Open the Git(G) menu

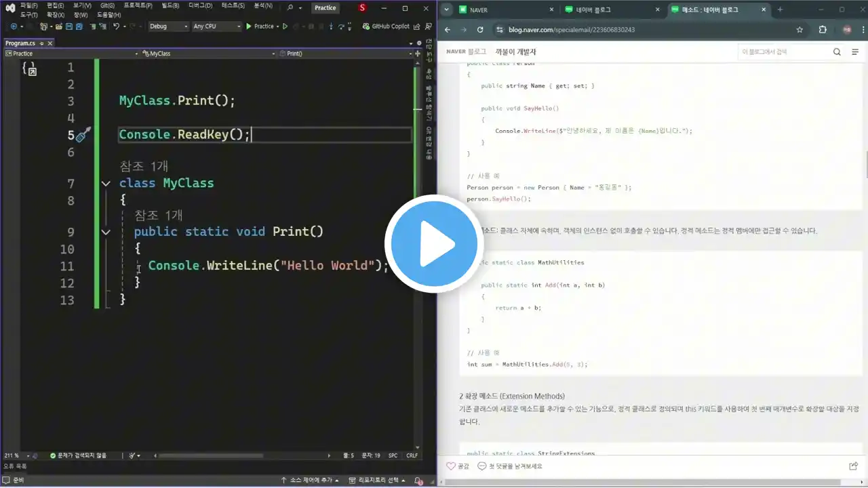[x=107, y=6]
